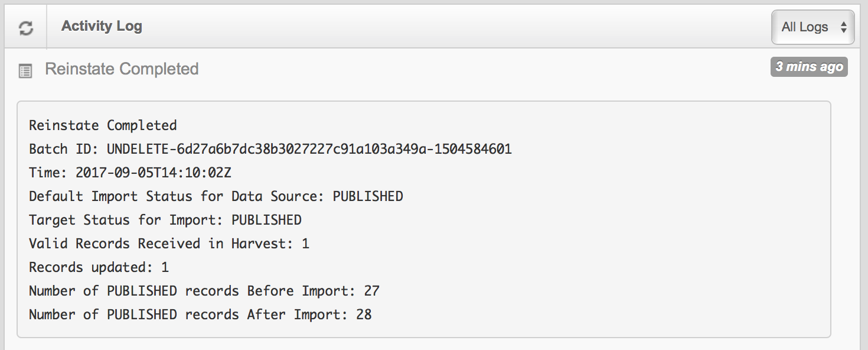Viewport: 868px width, 350px height.
Task: Click the Records updated: 1 line
Action: pyautogui.click(x=99, y=267)
